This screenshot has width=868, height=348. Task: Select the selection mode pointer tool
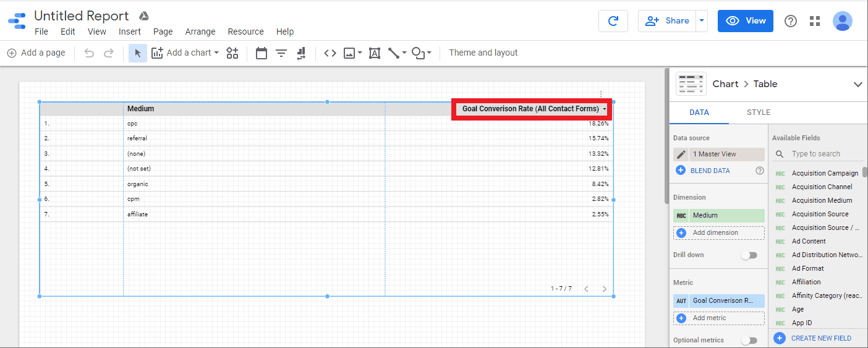click(x=138, y=53)
